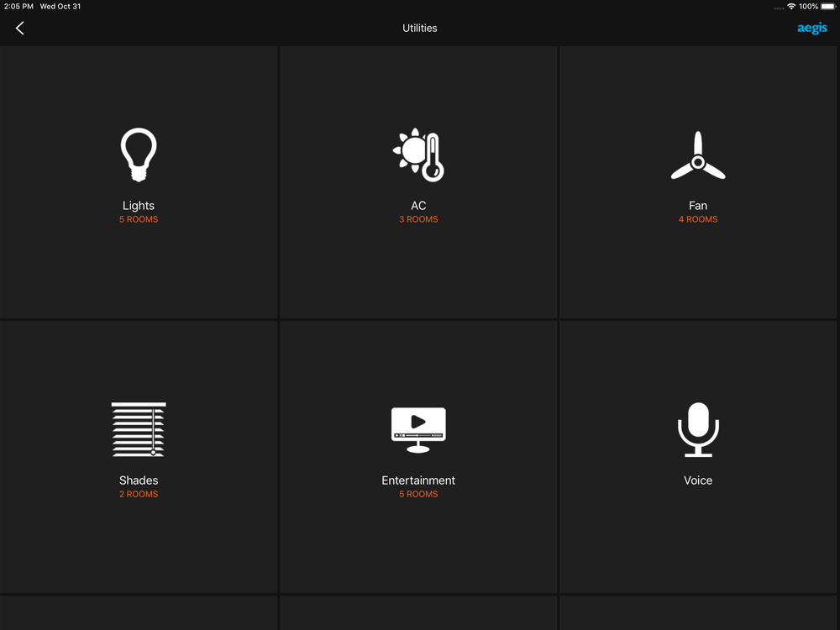This screenshot has height=630, width=840.
Task: Choose the Fan propeller icon
Action: [x=698, y=155]
